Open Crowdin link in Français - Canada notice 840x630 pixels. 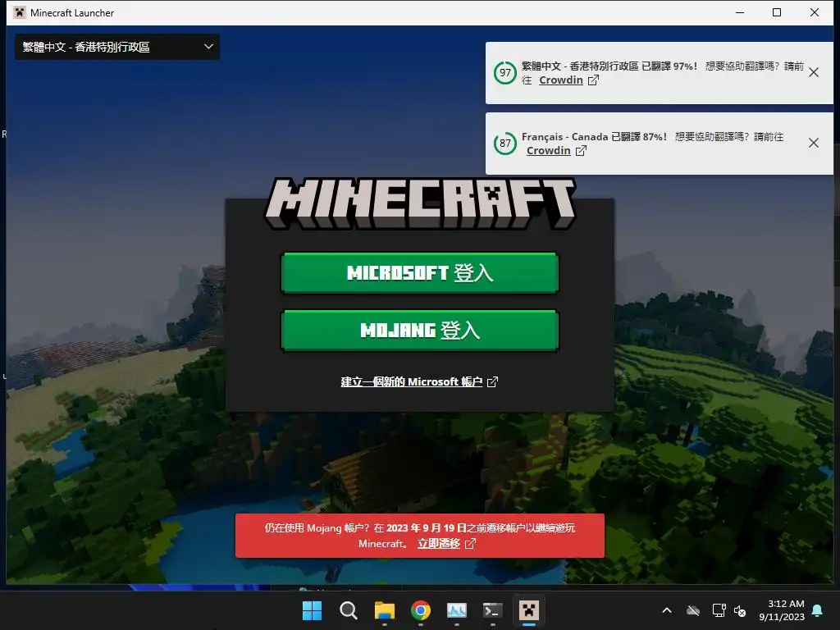click(549, 151)
